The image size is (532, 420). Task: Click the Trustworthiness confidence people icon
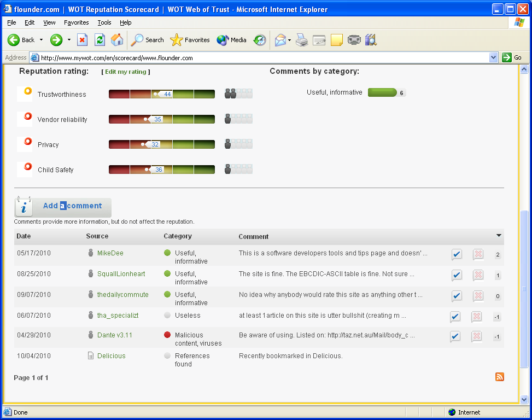pyautogui.click(x=238, y=94)
